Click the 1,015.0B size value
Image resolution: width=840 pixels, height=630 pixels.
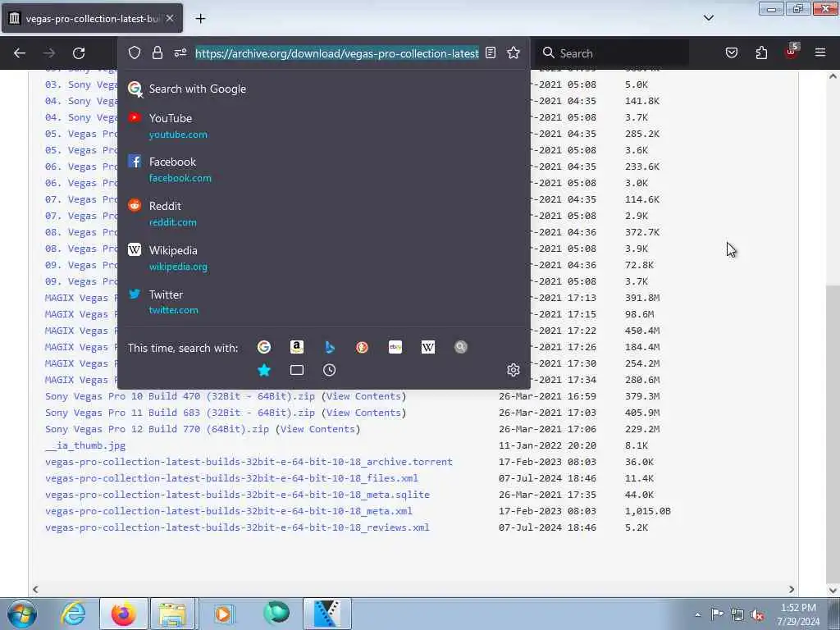tap(648, 511)
